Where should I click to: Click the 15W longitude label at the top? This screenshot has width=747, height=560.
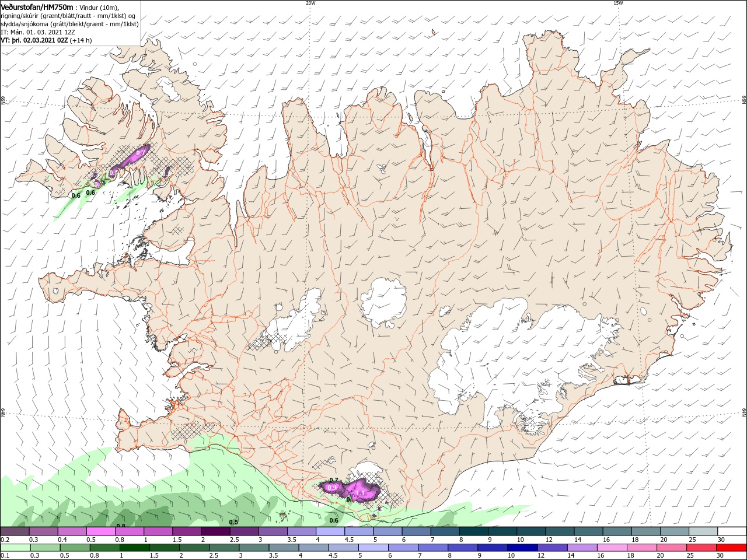point(618,2)
